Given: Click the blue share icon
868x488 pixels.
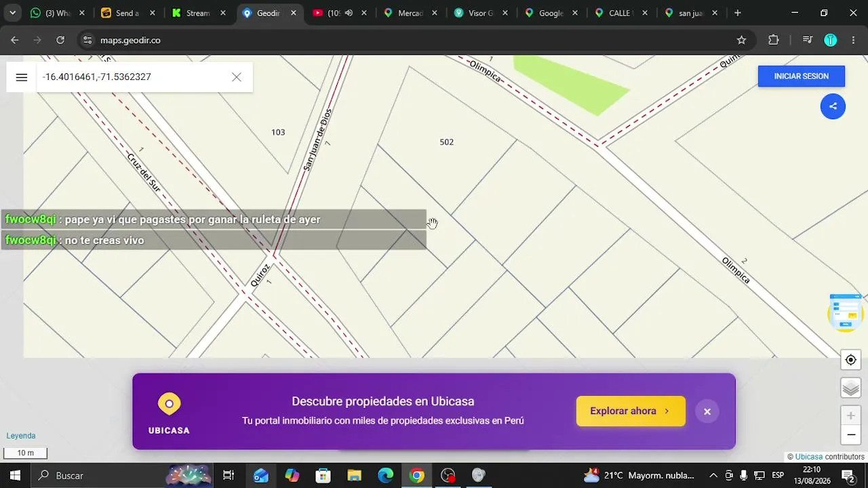Looking at the screenshot, I should tap(833, 106).
